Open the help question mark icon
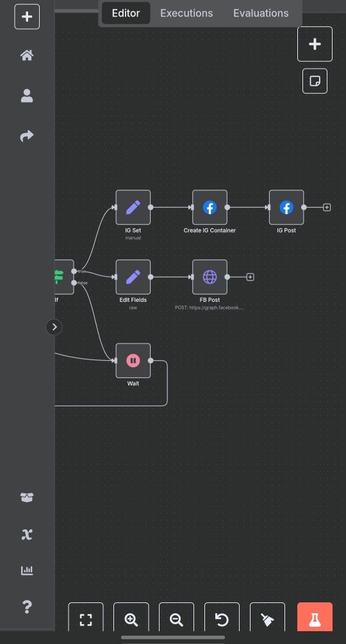The height and width of the screenshot is (644, 346). click(27, 607)
